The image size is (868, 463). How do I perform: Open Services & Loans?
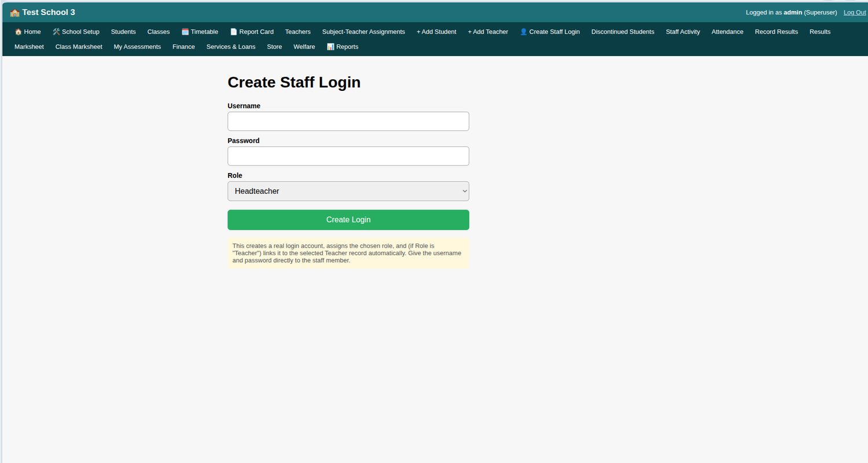(231, 47)
